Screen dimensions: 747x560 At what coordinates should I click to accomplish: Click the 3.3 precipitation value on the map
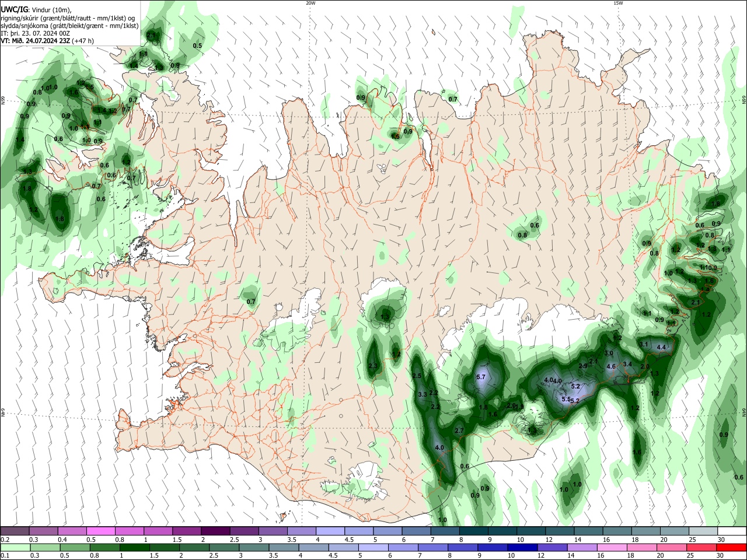pyautogui.click(x=423, y=395)
